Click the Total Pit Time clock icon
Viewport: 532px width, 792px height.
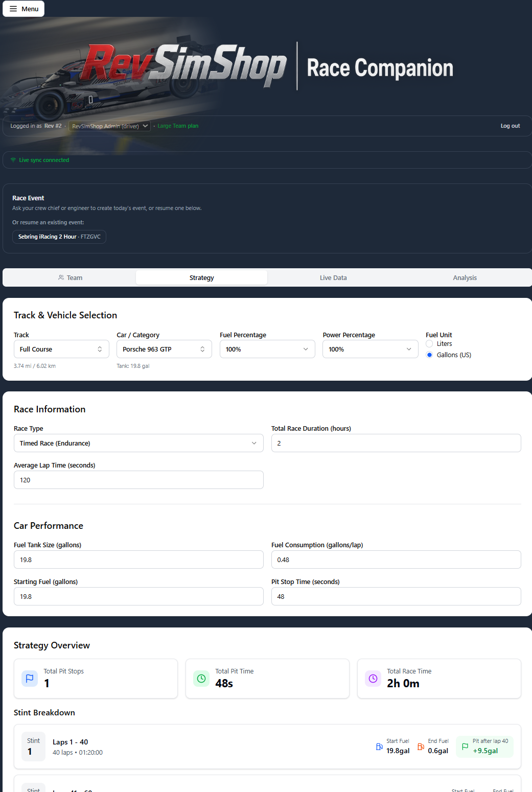click(x=201, y=679)
